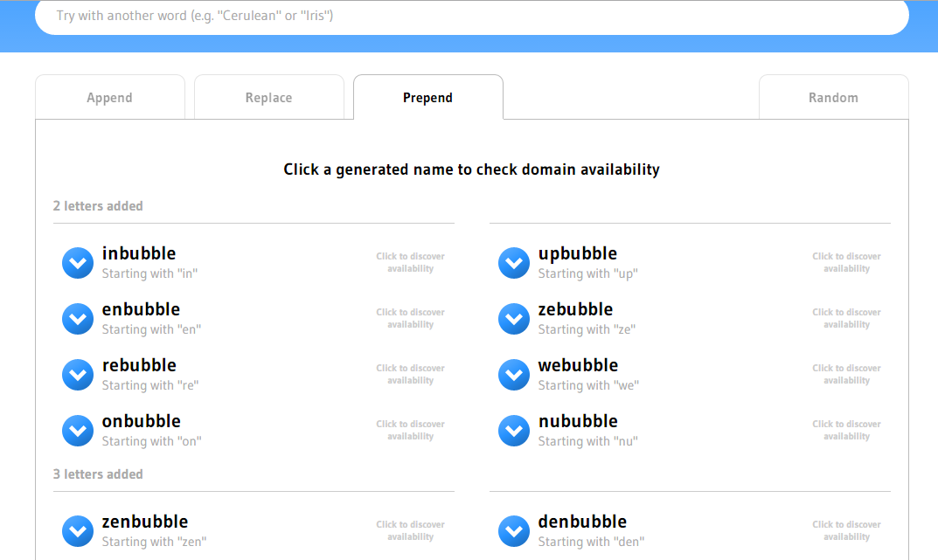Click the round arrow icon next to onbubble

(x=78, y=431)
